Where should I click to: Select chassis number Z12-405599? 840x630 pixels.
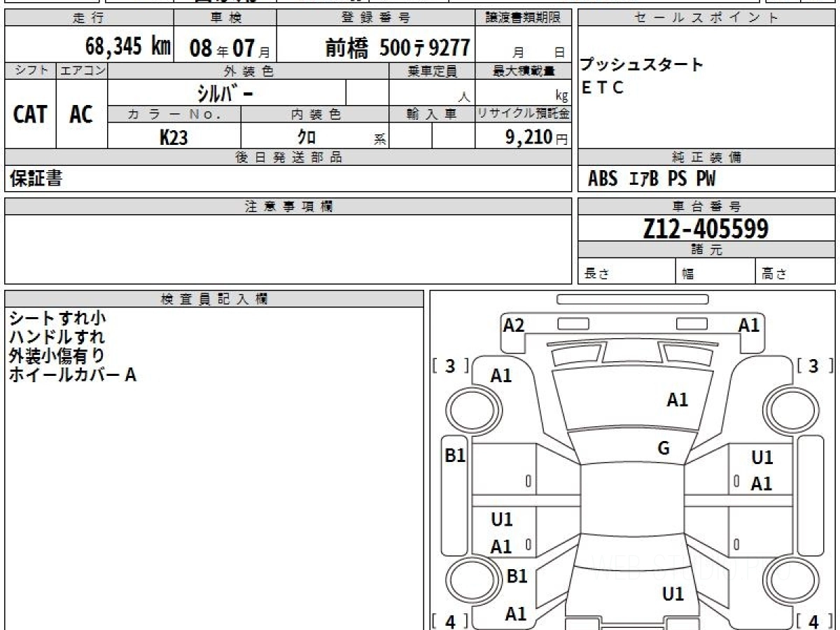point(706,228)
